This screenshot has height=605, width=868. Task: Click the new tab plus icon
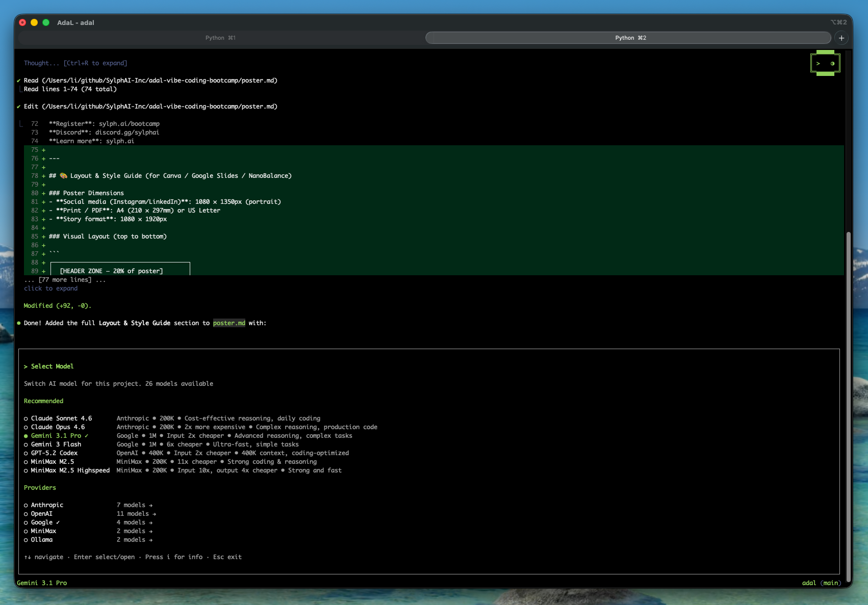[x=841, y=38]
